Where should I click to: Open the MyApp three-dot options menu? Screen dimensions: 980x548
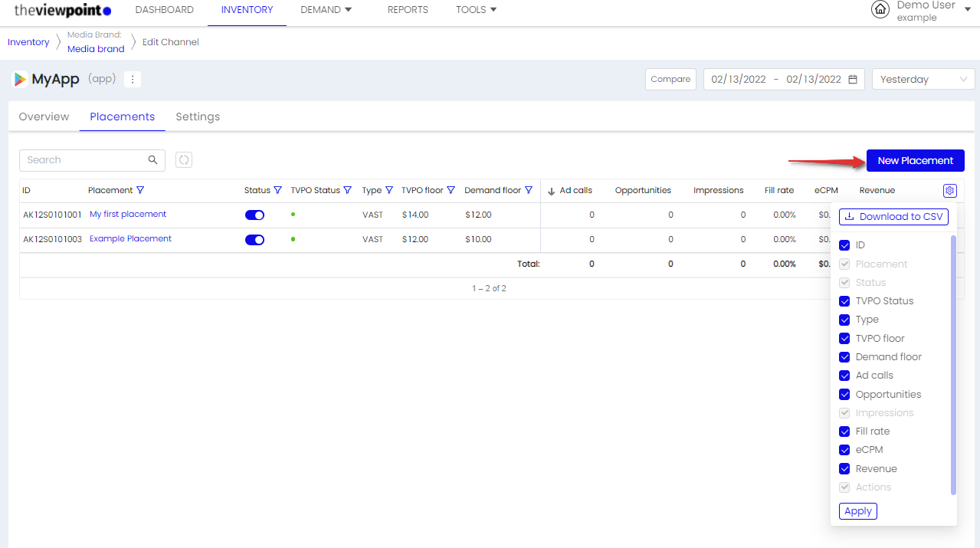[132, 79]
